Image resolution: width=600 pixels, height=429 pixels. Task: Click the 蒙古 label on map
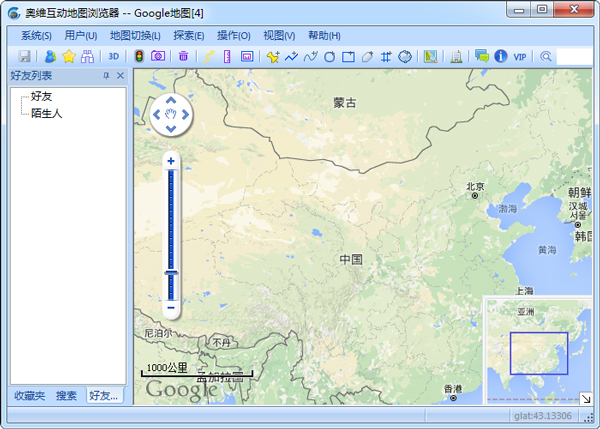(345, 103)
